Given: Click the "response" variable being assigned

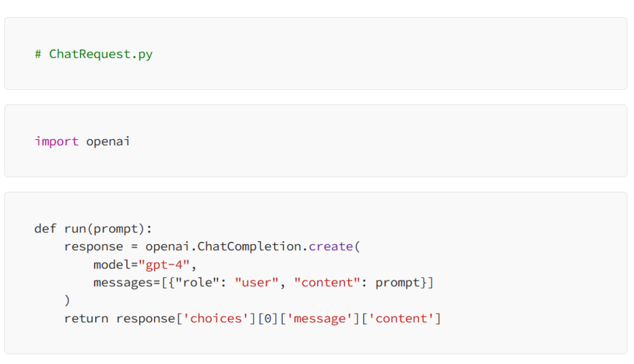Looking at the screenshot, I should coord(93,247).
